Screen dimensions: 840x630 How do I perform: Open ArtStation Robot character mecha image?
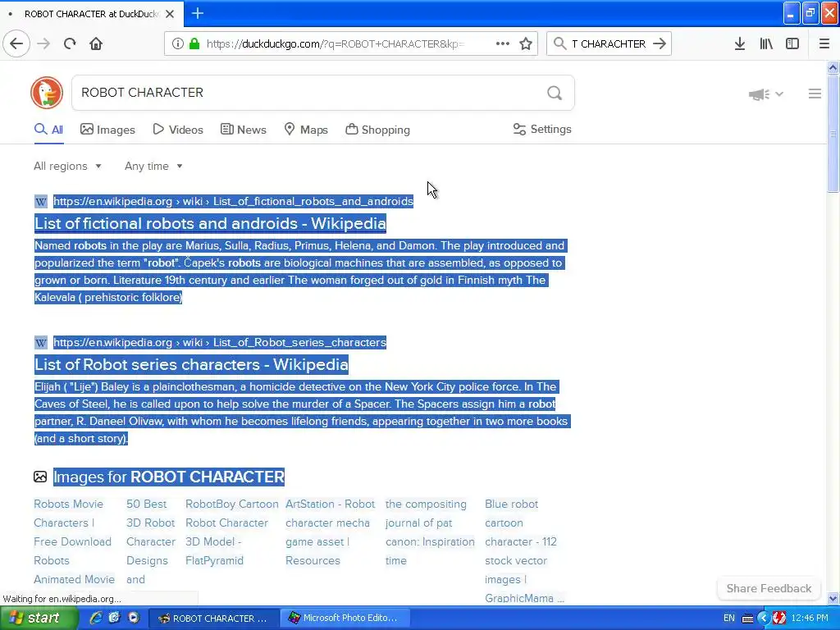pyautogui.click(x=330, y=532)
